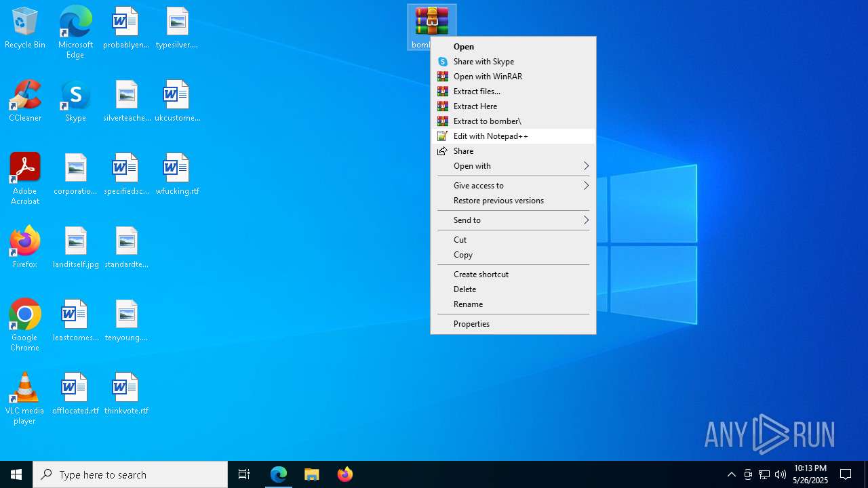868x488 pixels.
Task: Expand the Send to submenu
Action: pyautogui.click(x=513, y=220)
